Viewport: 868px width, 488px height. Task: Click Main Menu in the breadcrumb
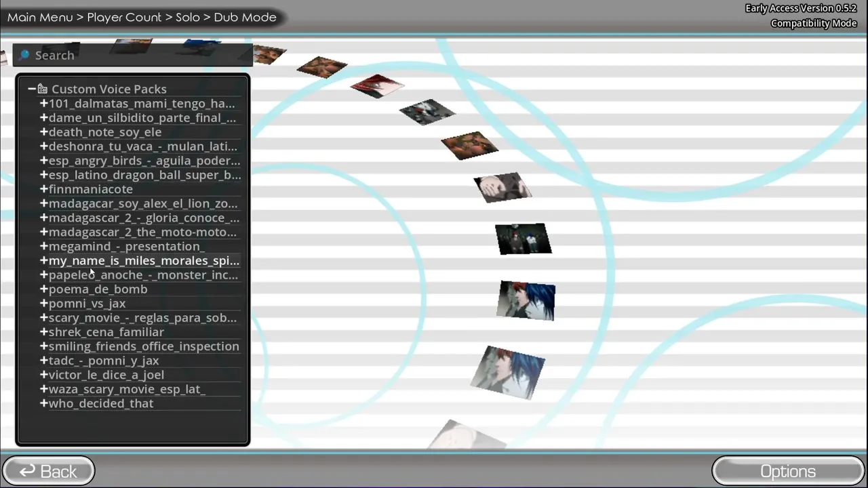pyautogui.click(x=40, y=17)
